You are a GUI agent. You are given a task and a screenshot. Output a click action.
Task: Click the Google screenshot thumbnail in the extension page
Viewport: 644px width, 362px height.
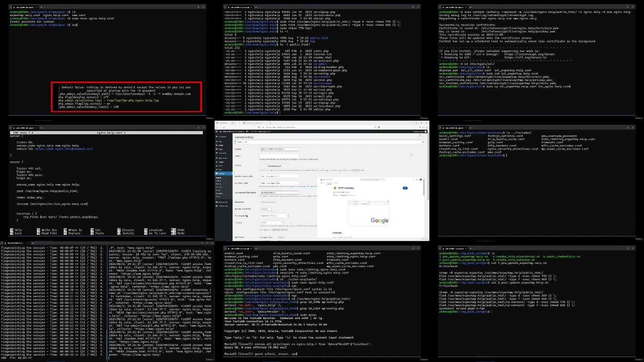pyautogui.click(x=369, y=213)
